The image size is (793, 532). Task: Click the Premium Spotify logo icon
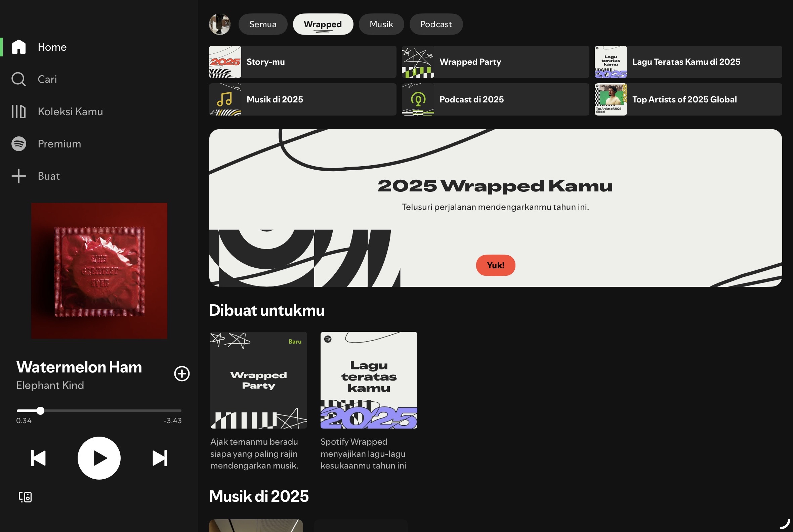tap(19, 144)
